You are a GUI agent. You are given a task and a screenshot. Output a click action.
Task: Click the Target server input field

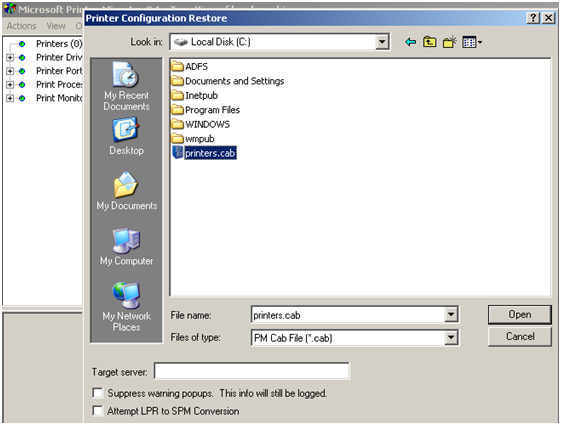click(x=252, y=371)
